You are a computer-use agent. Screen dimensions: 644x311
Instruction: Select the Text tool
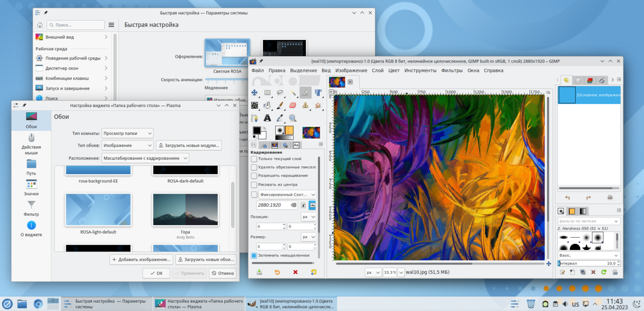pos(267,118)
